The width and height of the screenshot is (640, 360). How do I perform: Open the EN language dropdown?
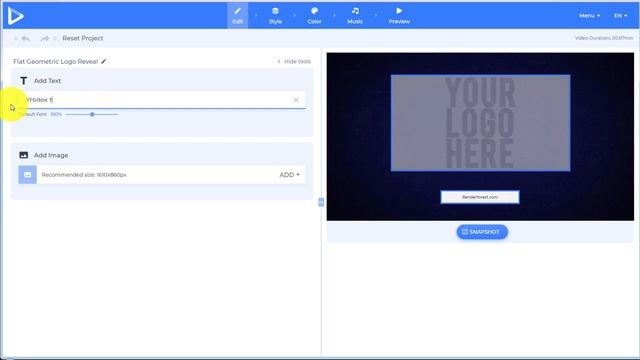620,16
